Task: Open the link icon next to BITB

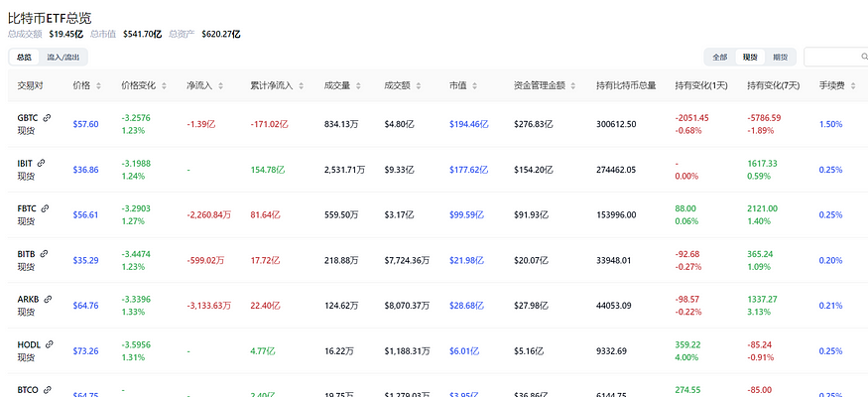Action: click(x=45, y=254)
